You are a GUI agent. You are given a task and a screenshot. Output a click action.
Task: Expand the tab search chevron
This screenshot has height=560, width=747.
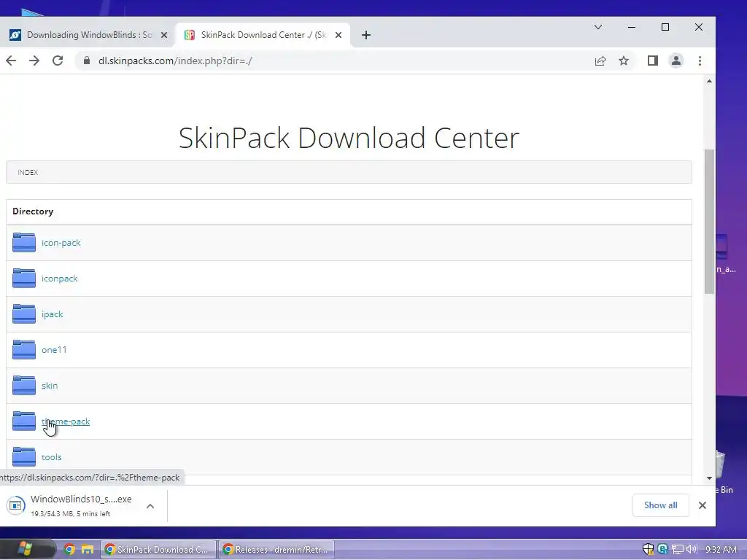tap(598, 27)
